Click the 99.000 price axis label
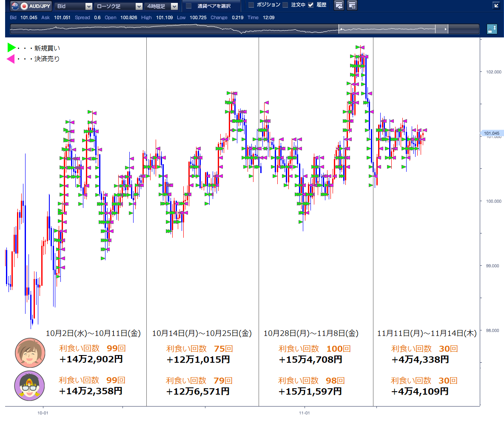 493,266
